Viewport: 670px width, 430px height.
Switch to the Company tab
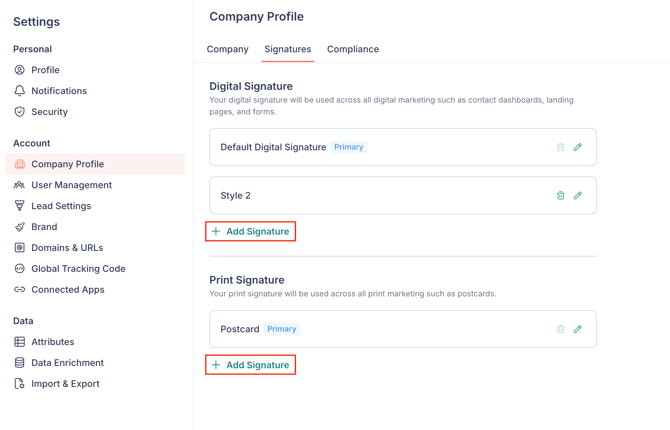(227, 49)
